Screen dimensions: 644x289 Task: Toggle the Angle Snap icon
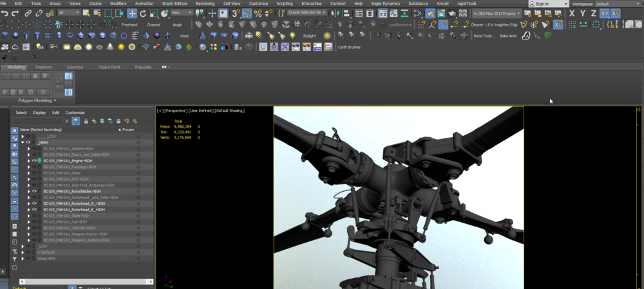click(247, 14)
